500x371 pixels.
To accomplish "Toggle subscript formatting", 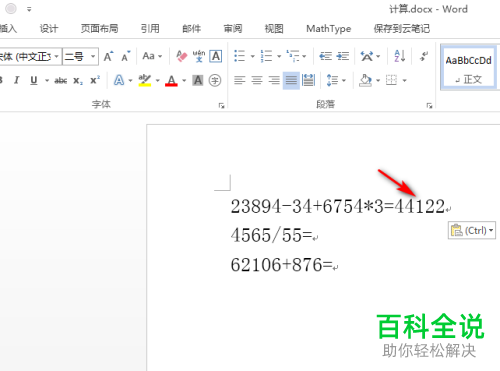I will point(78,80).
